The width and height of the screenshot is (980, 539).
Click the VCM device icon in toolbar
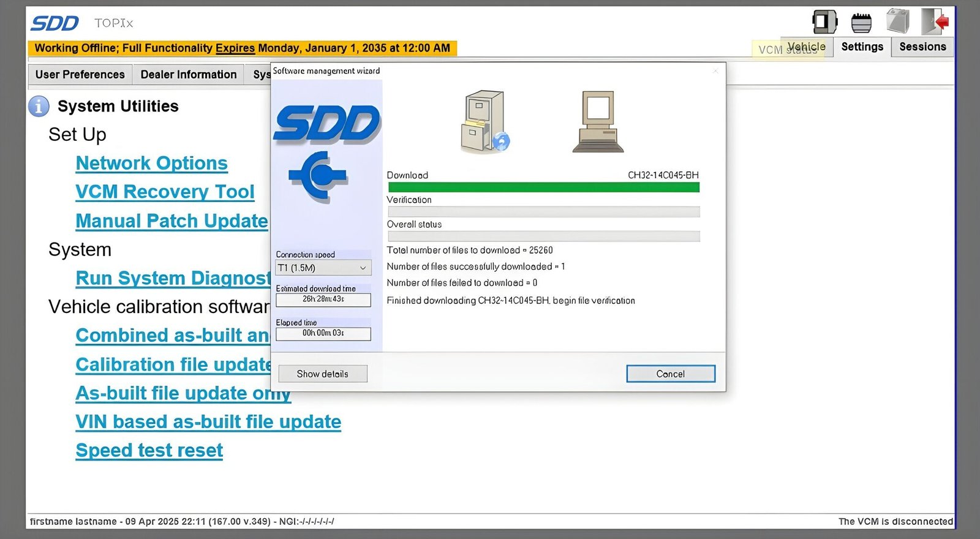pos(824,22)
